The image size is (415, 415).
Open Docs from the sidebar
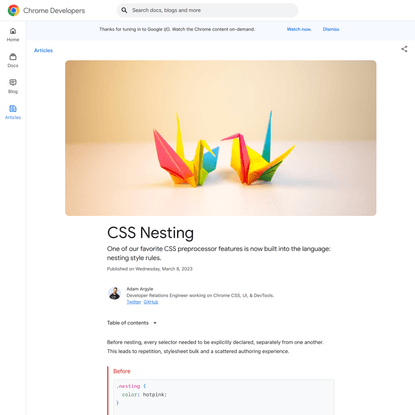13,61
